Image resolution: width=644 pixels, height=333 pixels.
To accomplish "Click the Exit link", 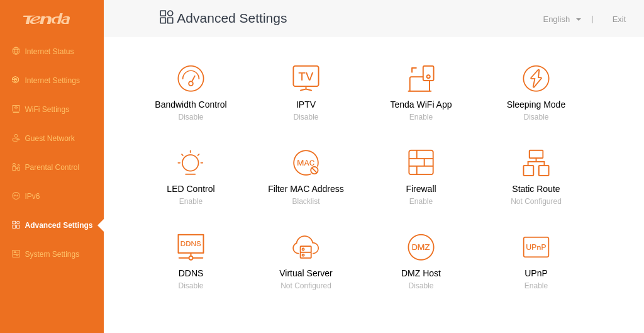I will tap(619, 20).
